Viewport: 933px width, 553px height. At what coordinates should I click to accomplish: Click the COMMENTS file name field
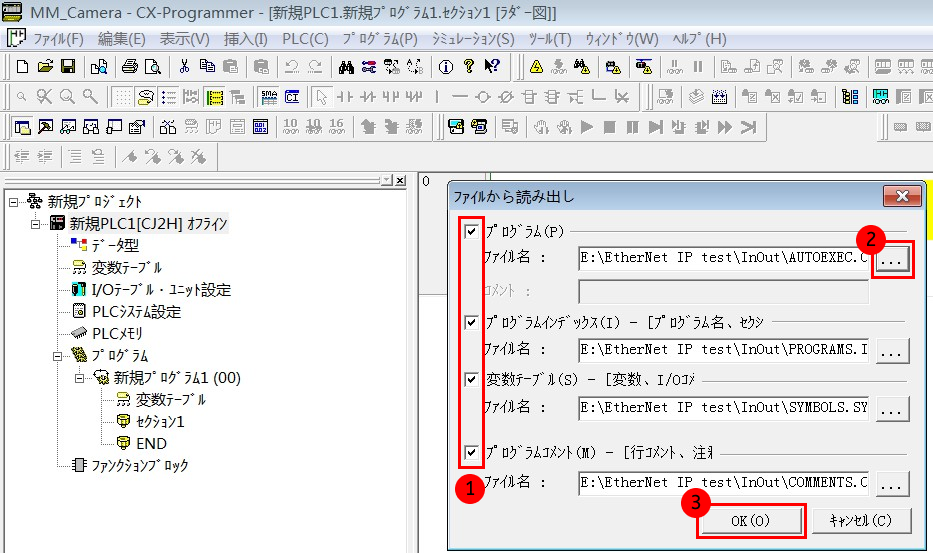[x=724, y=483]
